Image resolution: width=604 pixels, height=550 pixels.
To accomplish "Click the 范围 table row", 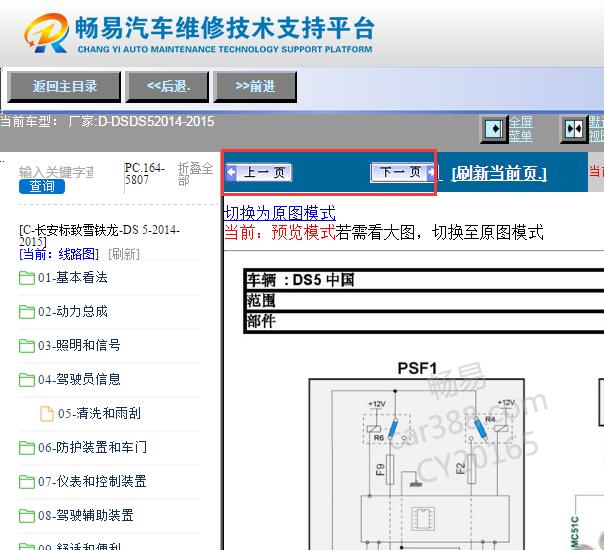I will (424, 301).
